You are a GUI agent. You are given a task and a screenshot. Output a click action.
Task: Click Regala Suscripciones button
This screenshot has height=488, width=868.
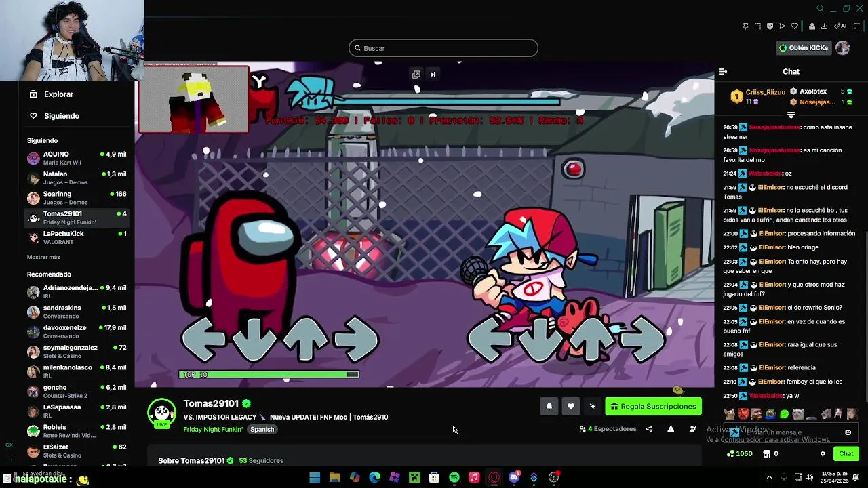click(x=653, y=406)
